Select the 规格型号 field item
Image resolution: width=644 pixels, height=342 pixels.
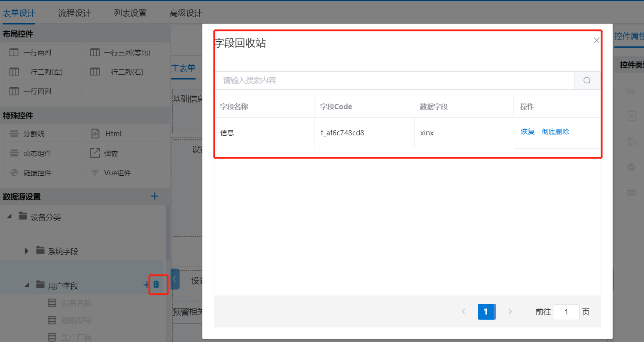[76, 321]
